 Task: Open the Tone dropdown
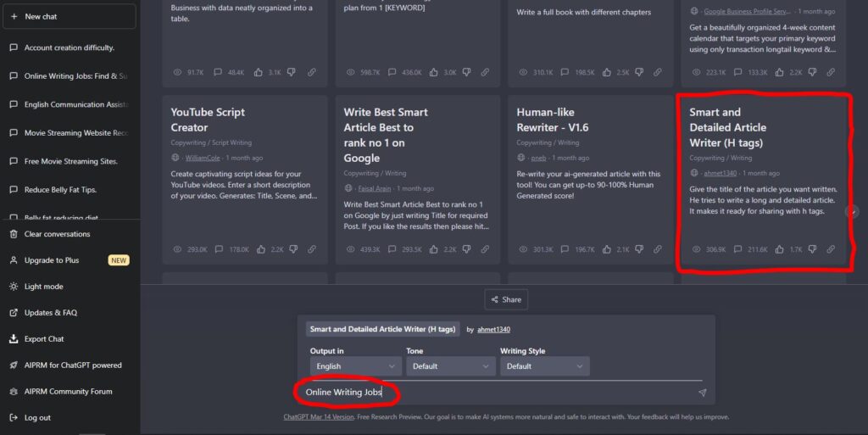451,366
